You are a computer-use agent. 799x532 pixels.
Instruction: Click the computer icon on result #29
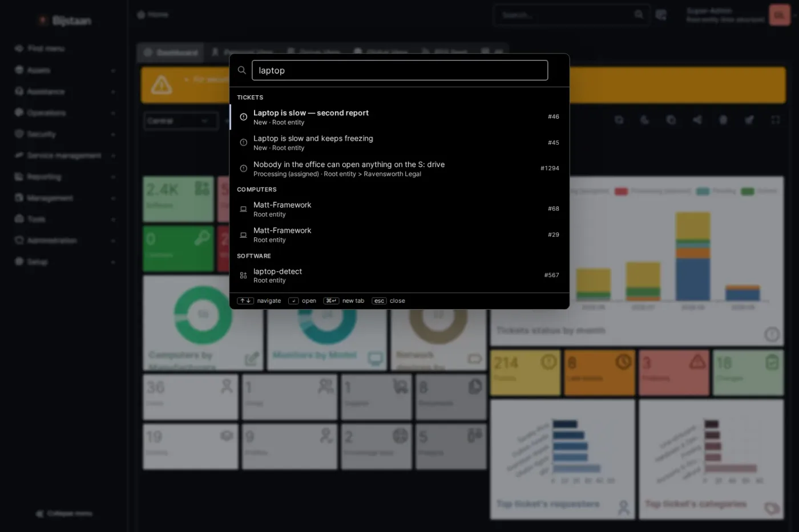pos(244,235)
